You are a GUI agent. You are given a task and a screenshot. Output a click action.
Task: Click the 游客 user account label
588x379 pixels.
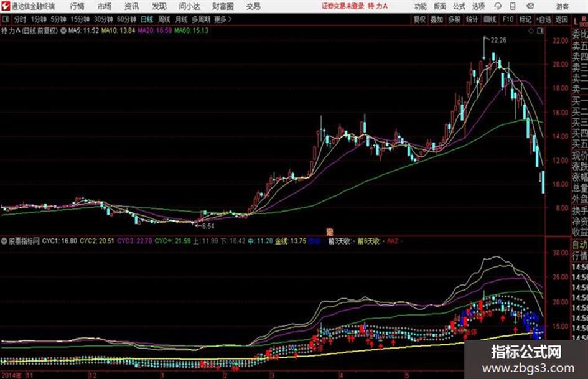(x=562, y=6)
